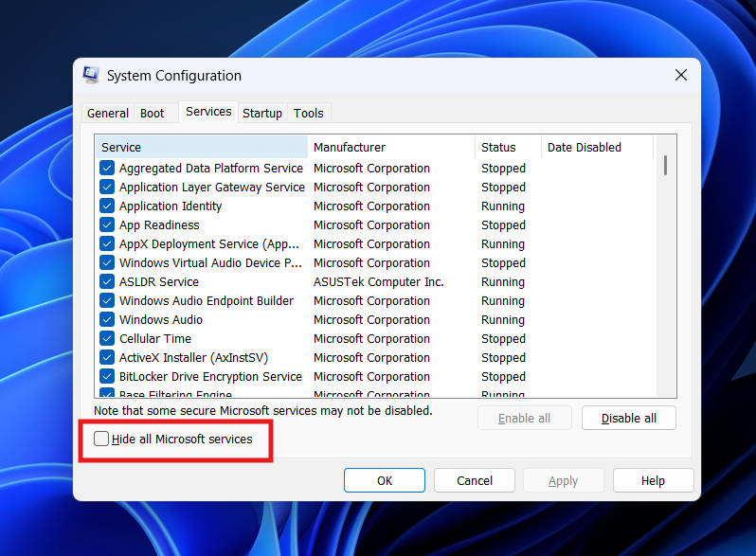Open Help for System Configuration
Screen dimensions: 756x556
[x=654, y=480]
